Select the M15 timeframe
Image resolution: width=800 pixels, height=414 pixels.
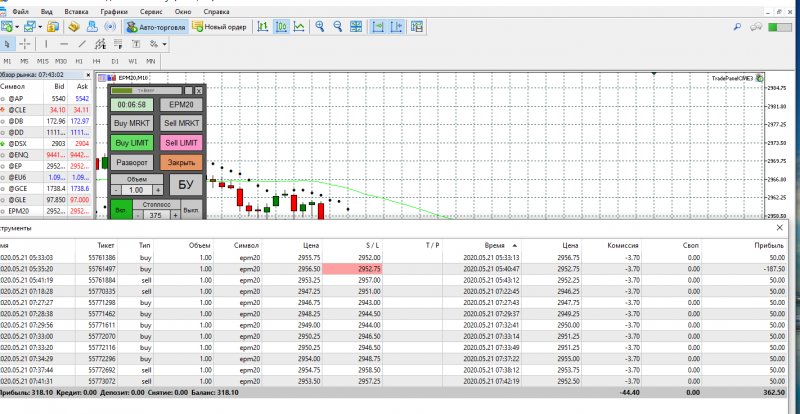pyautogui.click(x=43, y=61)
